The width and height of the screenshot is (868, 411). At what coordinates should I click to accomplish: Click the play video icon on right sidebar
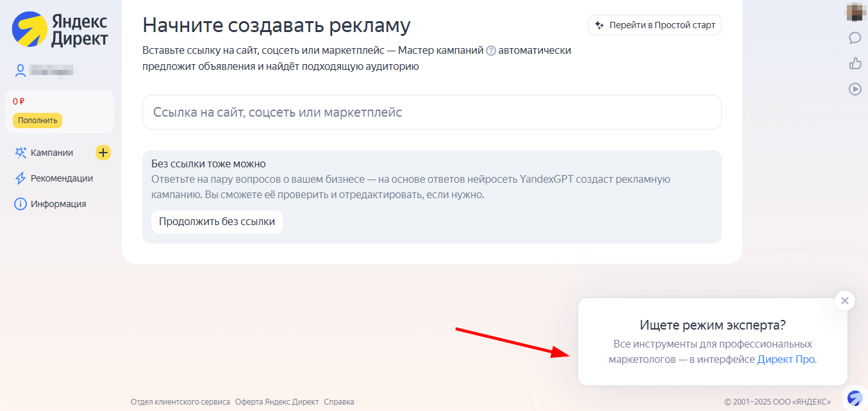click(x=855, y=89)
